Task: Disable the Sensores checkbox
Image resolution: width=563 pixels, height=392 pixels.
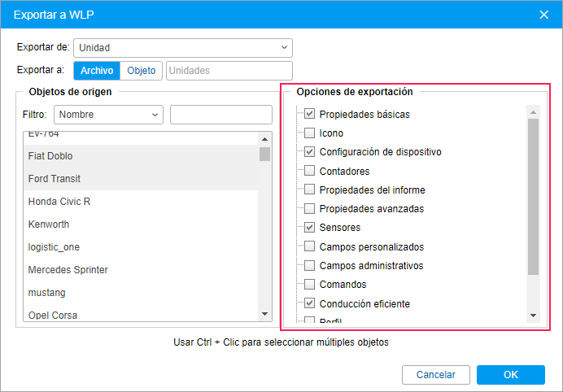Action: (x=309, y=227)
